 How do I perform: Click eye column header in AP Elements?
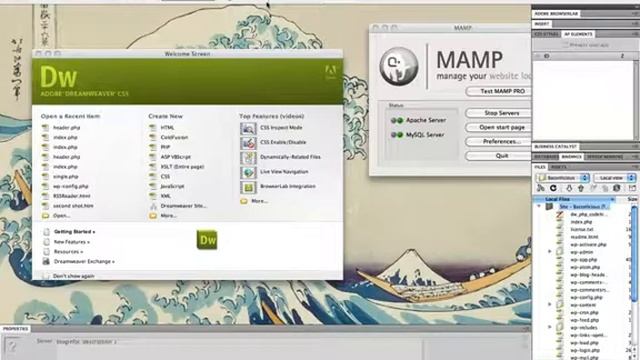click(x=547, y=56)
